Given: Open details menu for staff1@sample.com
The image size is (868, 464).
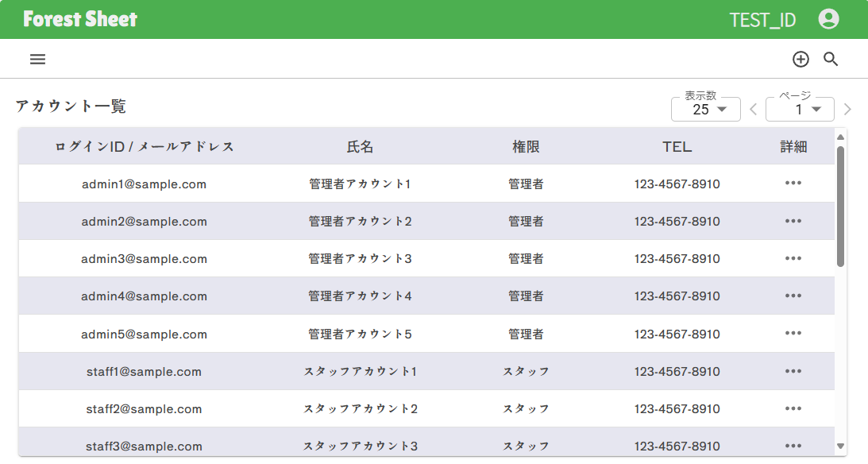Looking at the screenshot, I should point(793,371).
